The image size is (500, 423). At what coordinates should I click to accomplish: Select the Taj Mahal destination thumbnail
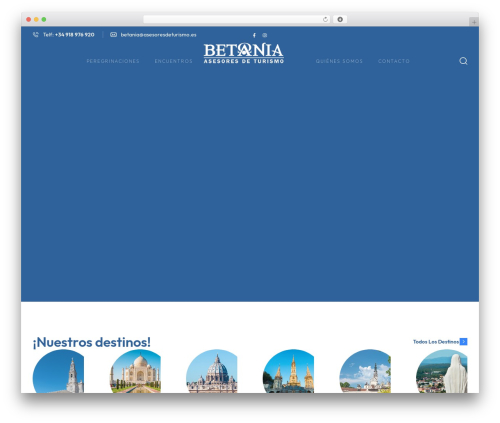(x=135, y=371)
